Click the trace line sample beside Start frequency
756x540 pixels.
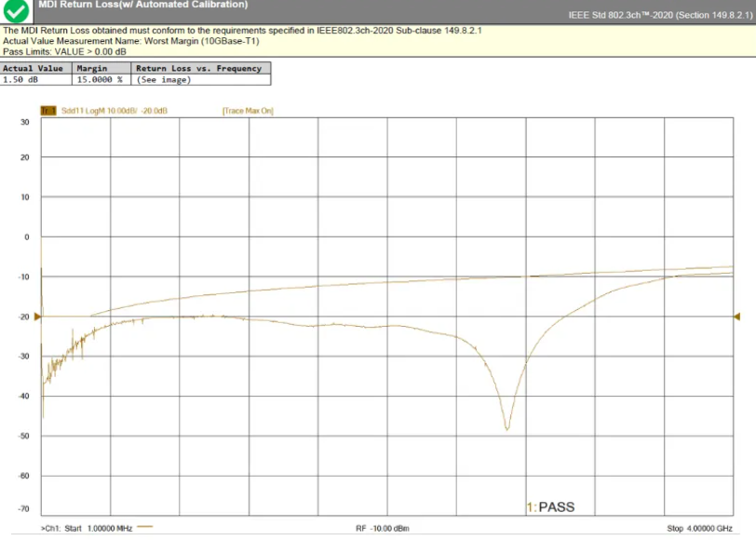tap(145, 527)
